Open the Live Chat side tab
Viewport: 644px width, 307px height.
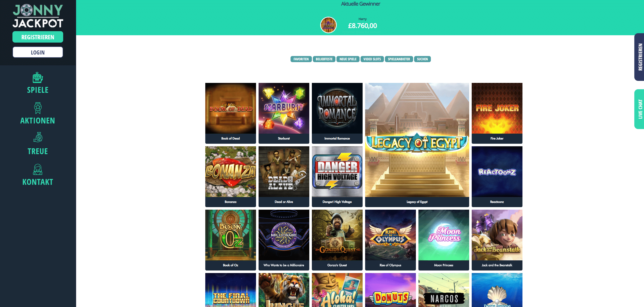[639, 109]
